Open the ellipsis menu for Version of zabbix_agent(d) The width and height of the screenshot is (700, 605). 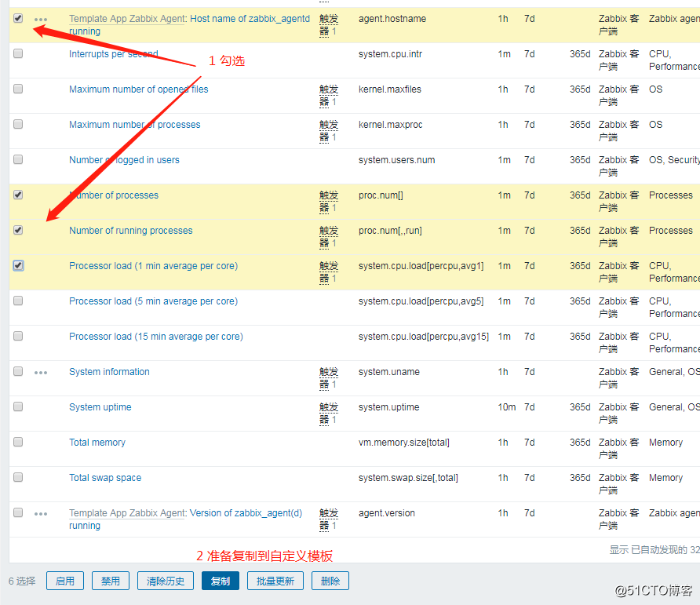41,514
